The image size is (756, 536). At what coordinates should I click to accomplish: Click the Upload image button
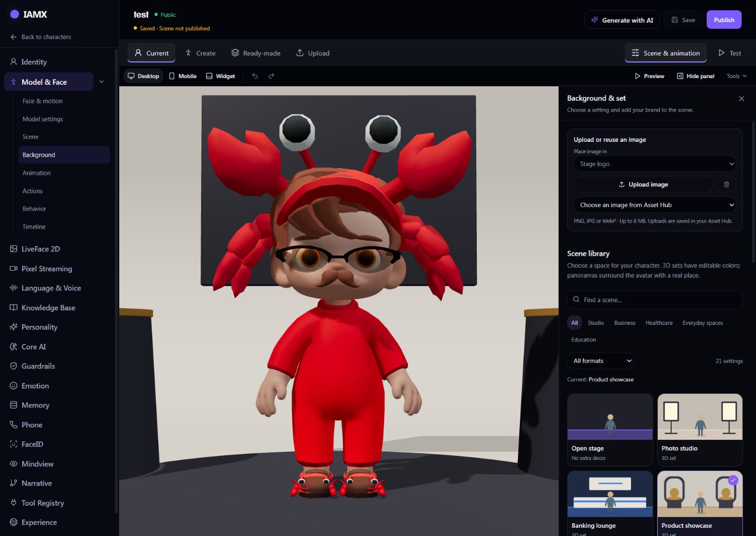click(x=643, y=184)
